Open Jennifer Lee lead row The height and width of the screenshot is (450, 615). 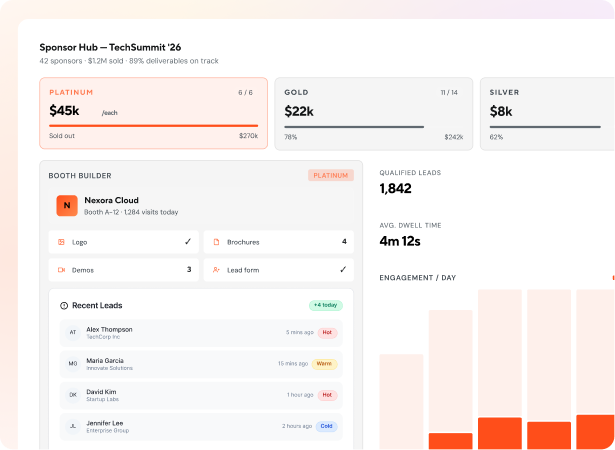201,426
